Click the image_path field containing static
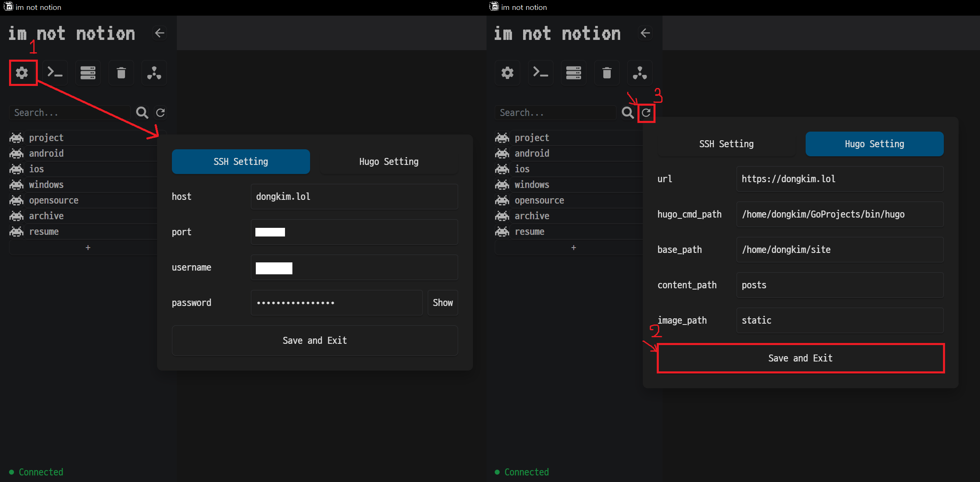This screenshot has width=980, height=482. [x=839, y=320]
